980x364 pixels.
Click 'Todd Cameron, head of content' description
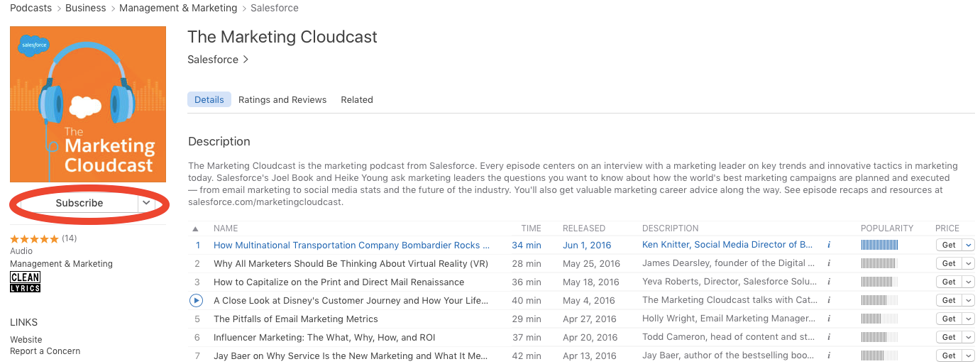point(729,337)
